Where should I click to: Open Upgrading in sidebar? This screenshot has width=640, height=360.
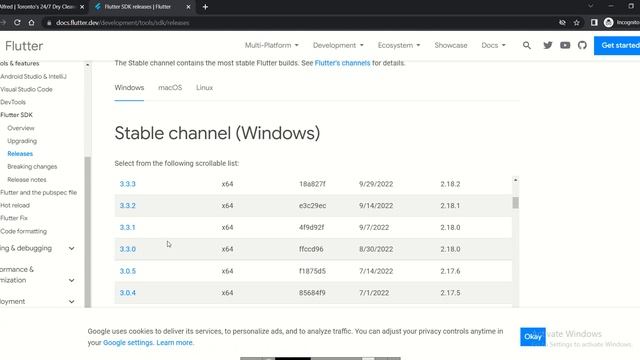[22, 141]
